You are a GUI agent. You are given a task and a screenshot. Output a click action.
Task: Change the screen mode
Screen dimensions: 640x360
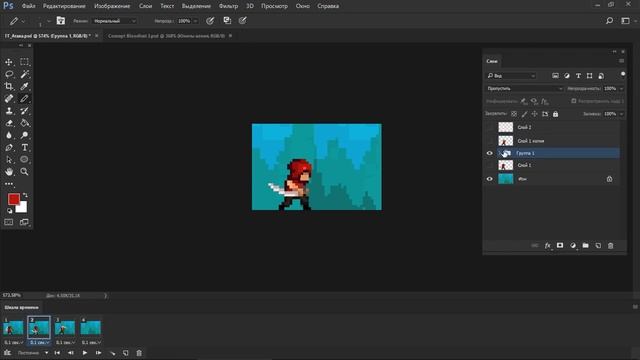[x=24, y=222]
